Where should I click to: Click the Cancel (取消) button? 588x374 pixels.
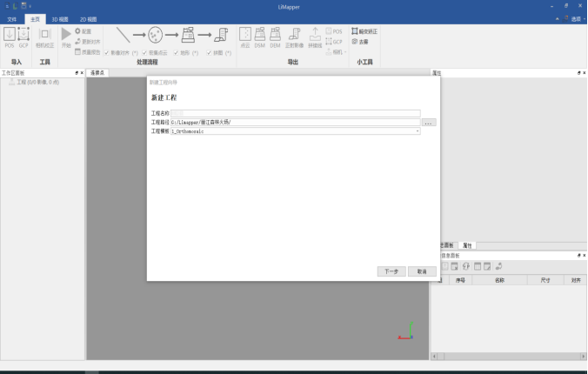(x=422, y=271)
